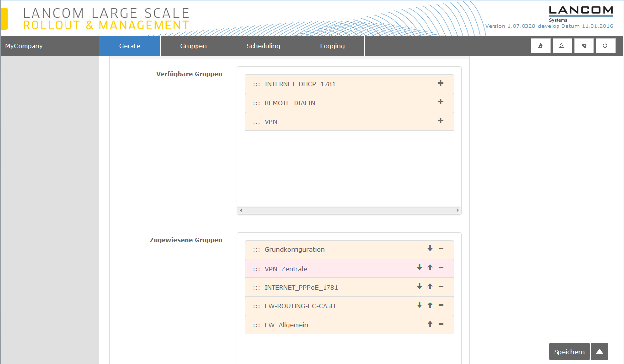Go to the Logging tab
Screen dimensions: 624x364
point(332,46)
